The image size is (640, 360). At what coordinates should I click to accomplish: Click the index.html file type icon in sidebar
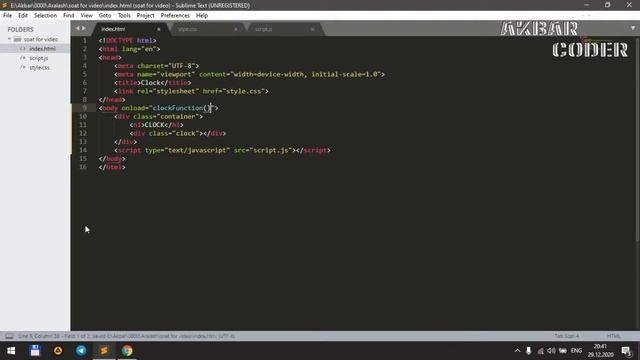click(x=23, y=49)
